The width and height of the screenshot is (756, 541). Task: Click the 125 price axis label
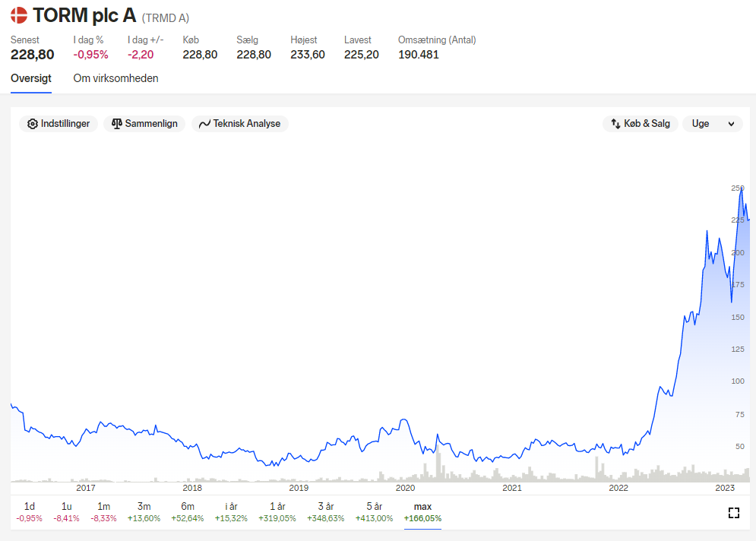(x=738, y=349)
